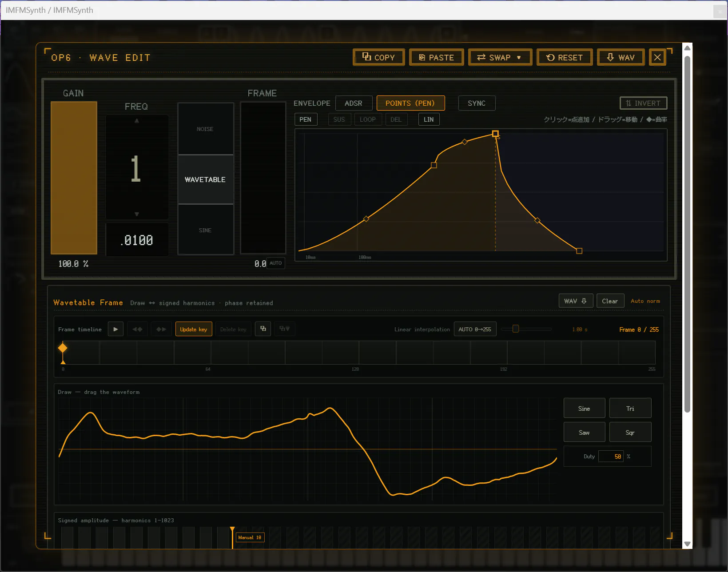Switch envelope to POINTS (PEN) mode
The width and height of the screenshot is (728, 572).
point(410,103)
